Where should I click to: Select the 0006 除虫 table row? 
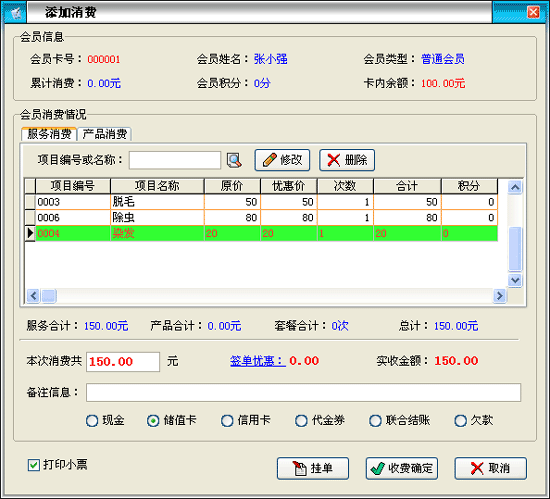261,218
